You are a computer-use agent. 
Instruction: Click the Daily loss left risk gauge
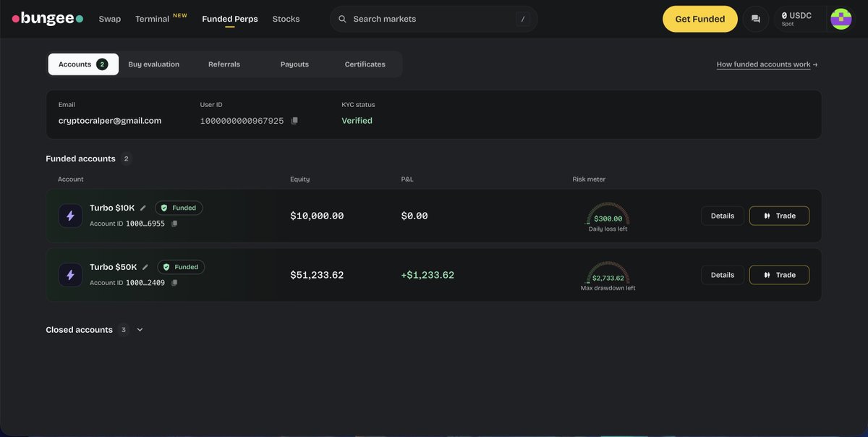click(608, 216)
